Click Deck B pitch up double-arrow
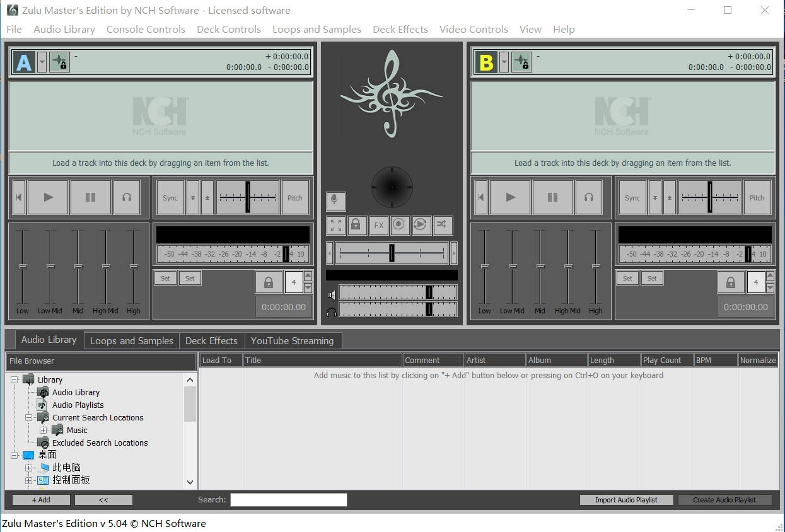Viewport: 785px width, 532px height. pos(670,197)
